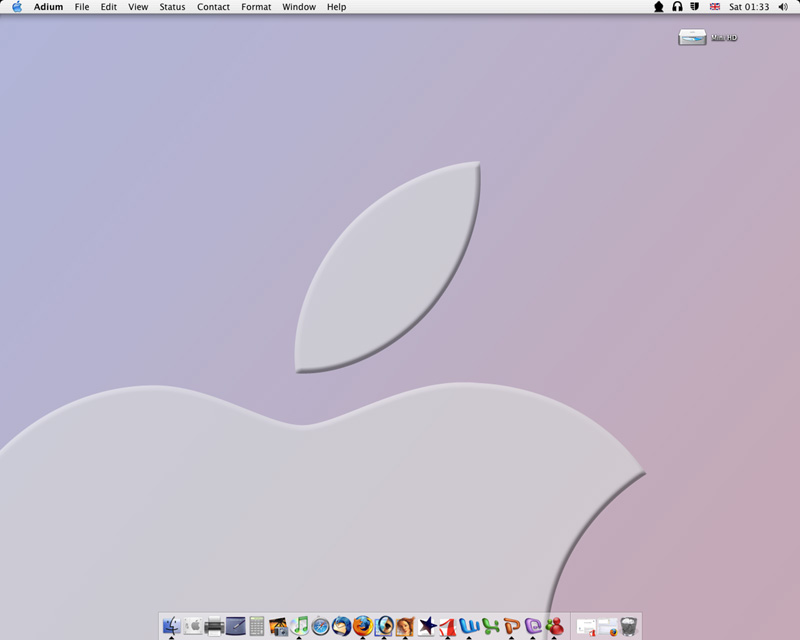This screenshot has width=800, height=640.
Task: Open the Calculator dock icon
Action: point(257,627)
